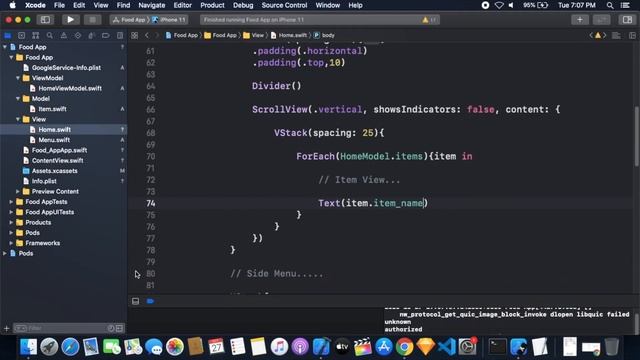Viewport: 640px width, 360px height.
Task: Open GoogleService-Info.plist
Action: [x=66, y=68]
